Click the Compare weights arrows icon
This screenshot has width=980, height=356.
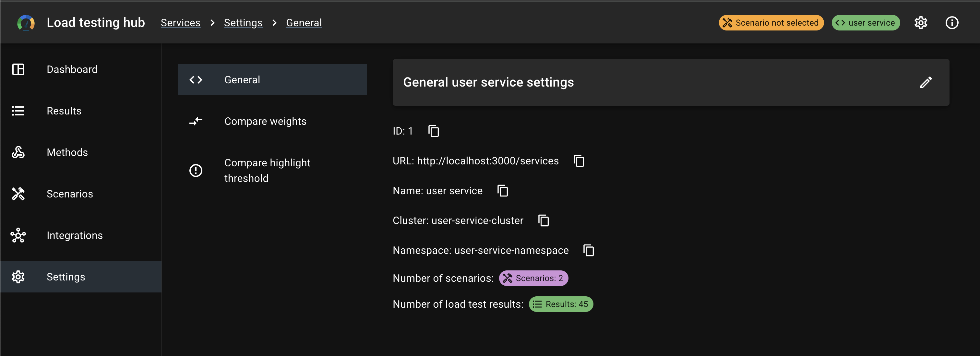196,121
